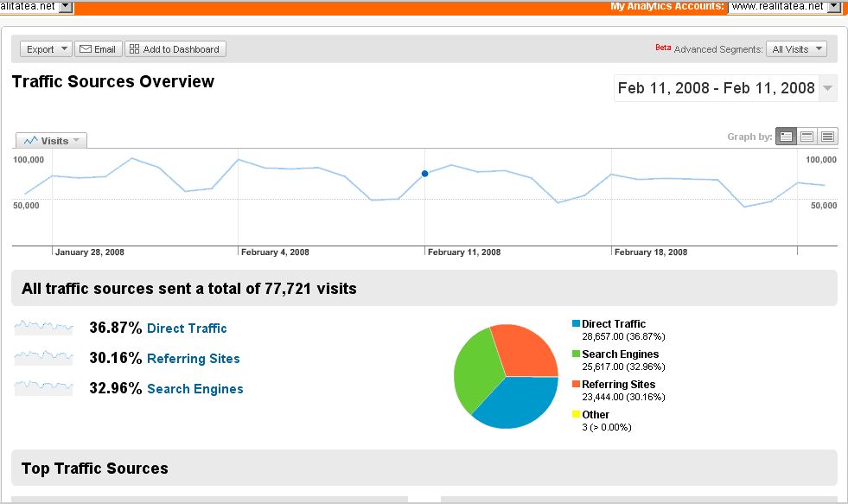Image resolution: width=848 pixels, height=504 pixels.
Task: Click the February 11 graph data point
Action: [424, 174]
